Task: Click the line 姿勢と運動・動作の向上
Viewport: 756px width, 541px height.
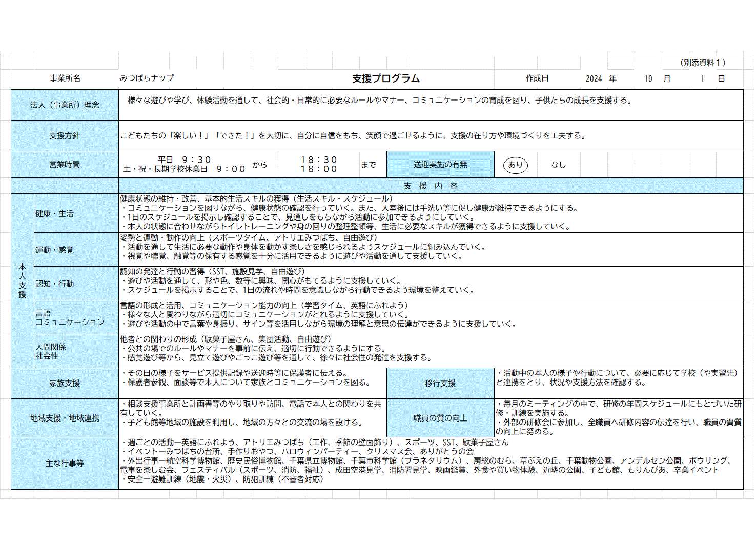Action: click(x=249, y=238)
